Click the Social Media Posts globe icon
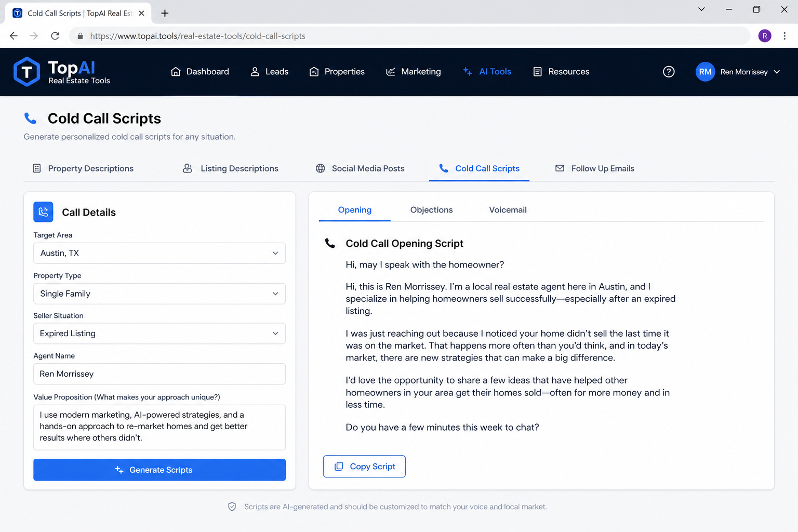798x532 pixels. point(321,168)
